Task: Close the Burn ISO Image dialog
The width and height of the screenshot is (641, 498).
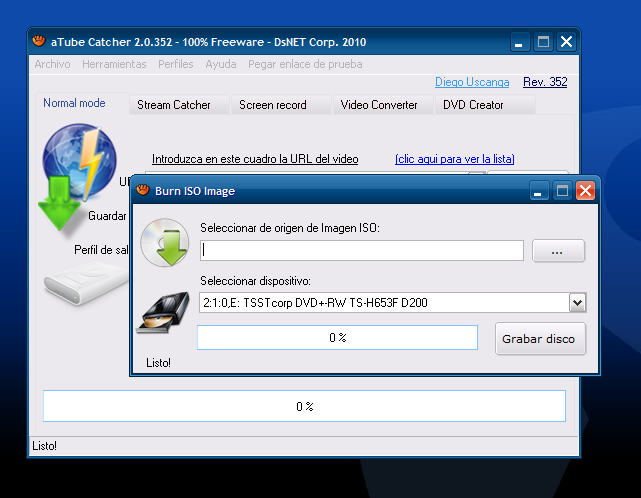Action: 585,190
